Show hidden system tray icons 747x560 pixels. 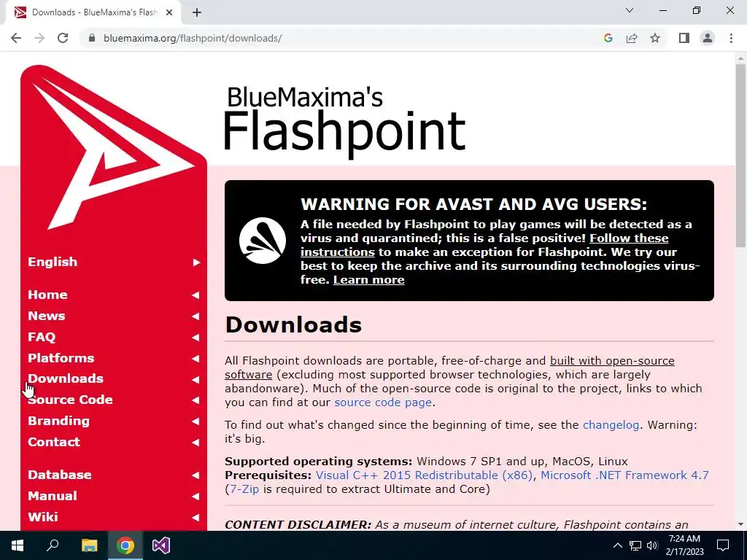click(617, 545)
